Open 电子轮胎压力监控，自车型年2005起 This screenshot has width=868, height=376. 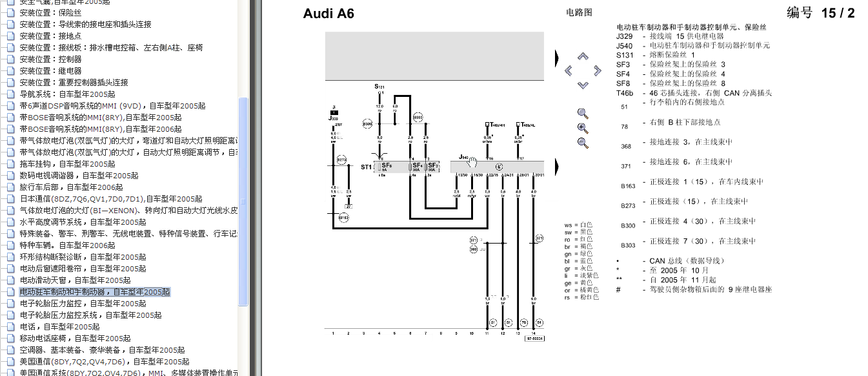coord(83,303)
